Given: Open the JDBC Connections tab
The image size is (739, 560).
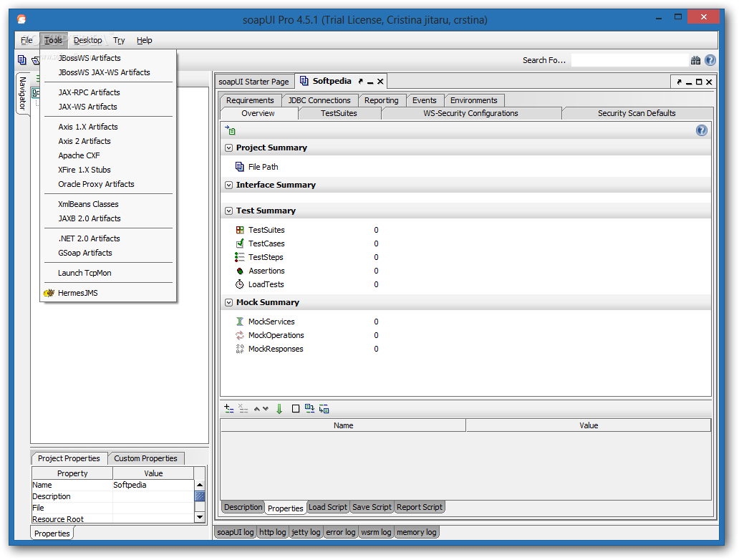Looking at the screenshot, I should pyautogui.click(x=319, y=100).
